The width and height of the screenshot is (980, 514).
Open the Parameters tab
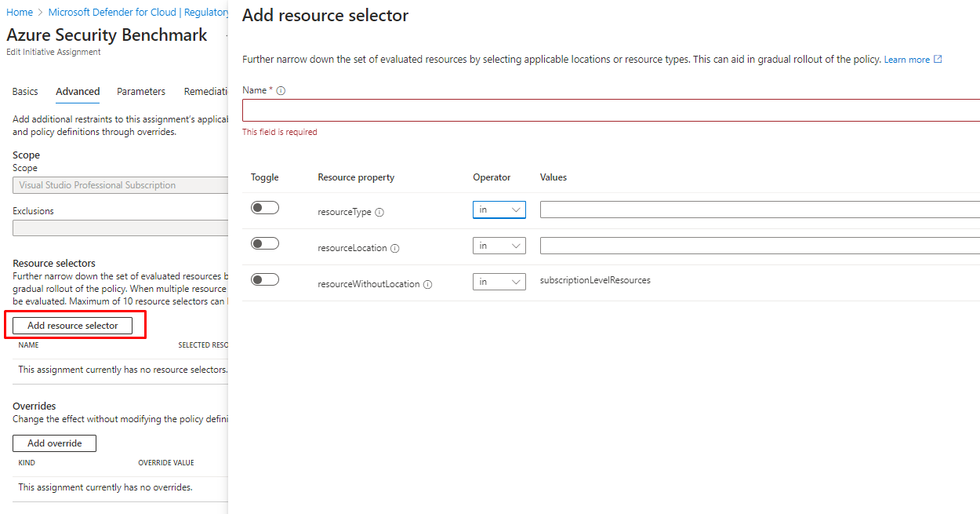coord(141,92)
